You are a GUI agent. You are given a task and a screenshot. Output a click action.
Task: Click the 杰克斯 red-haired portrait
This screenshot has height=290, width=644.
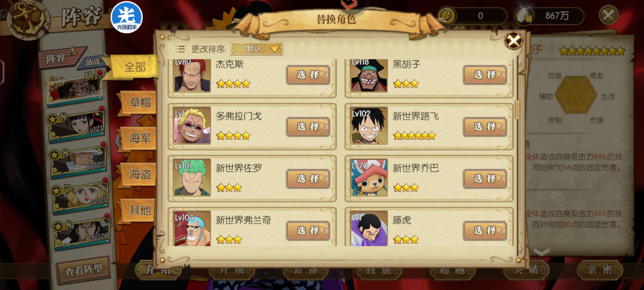pyautogui.click(x=192, y=76)
